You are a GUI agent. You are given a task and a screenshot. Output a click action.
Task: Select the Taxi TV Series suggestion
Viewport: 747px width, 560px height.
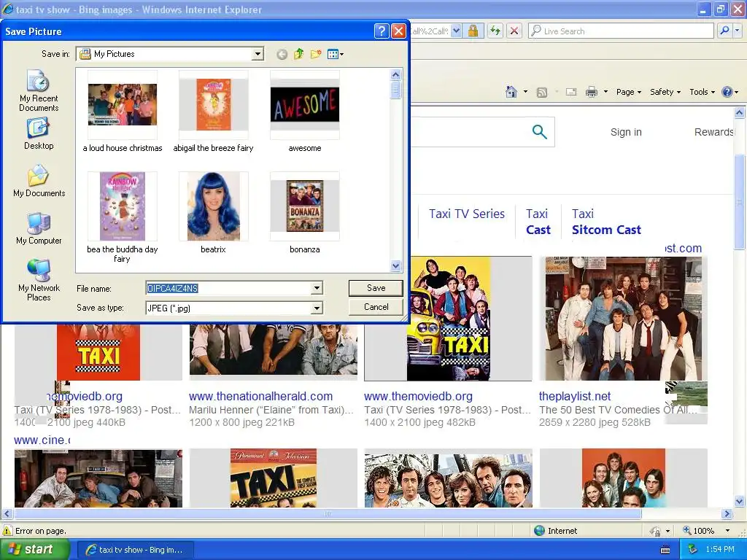click(466, 214)
